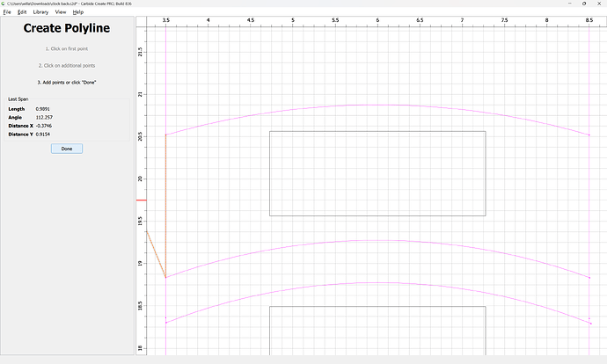Click the Length value in Last Span
Image resolution: width=607 pixels, height=364 pixels.
point(42,108)
